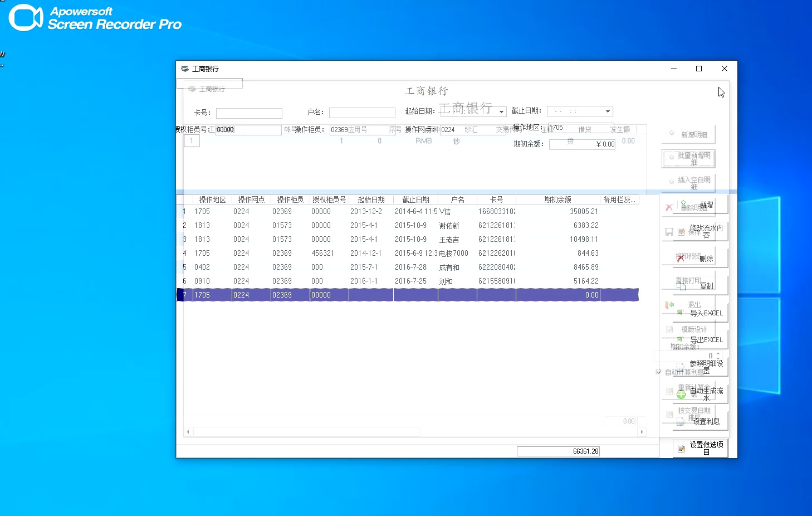
Task: Click the 操作柜员 column header
Action: tap(291, 199)
